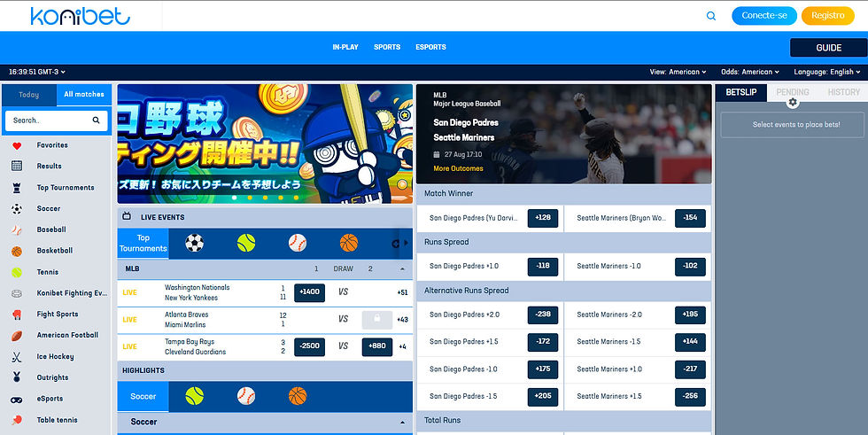Pick Cleveland Guardians +880 odds
This screenshot has height=435, width=868.
coord(377,346)
